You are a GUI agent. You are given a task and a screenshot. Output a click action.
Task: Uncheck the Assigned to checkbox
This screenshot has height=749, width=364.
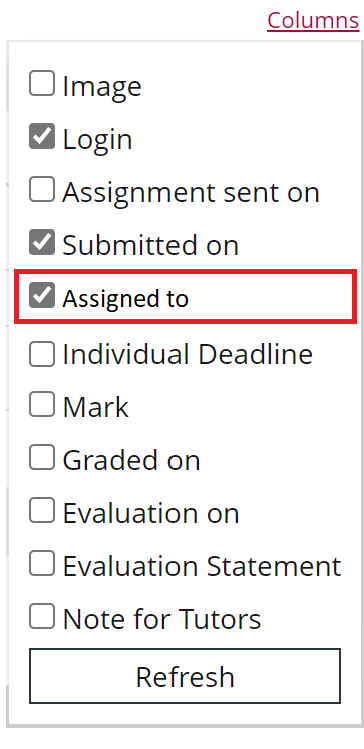point(42,295)
